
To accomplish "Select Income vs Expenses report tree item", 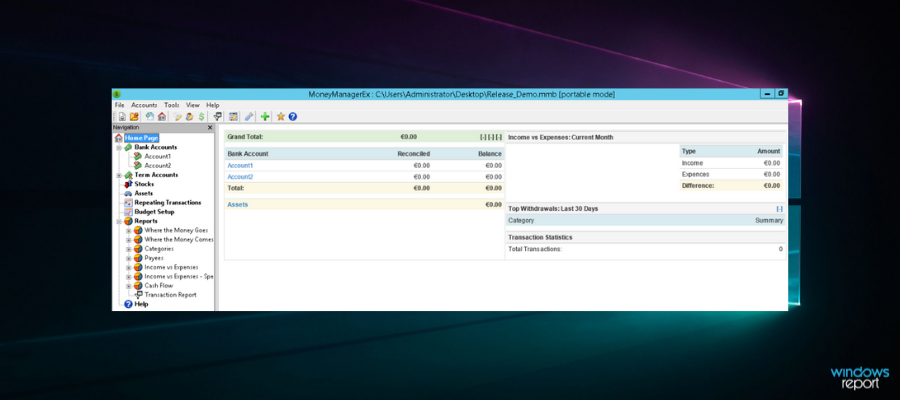I will coord(171,267).
